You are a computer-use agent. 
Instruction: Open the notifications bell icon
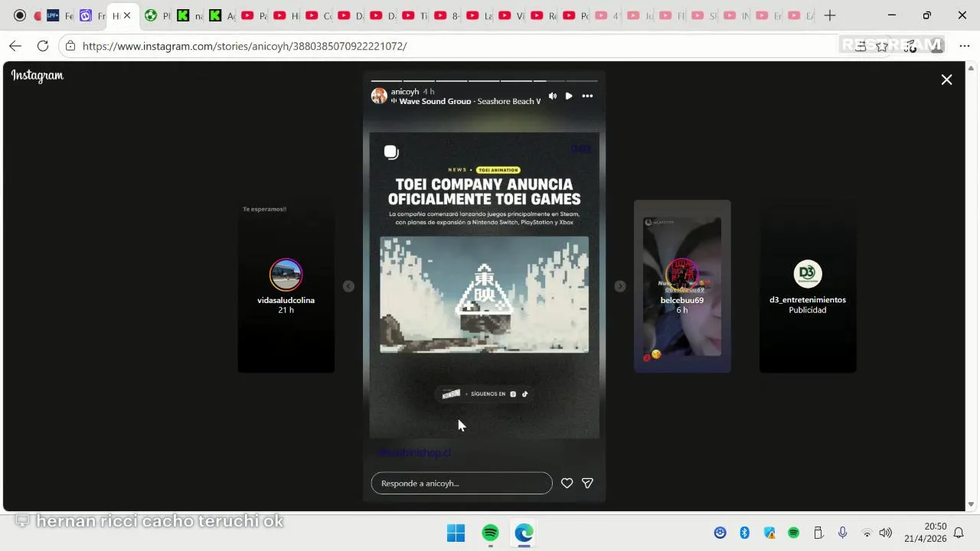coord(959,533)
